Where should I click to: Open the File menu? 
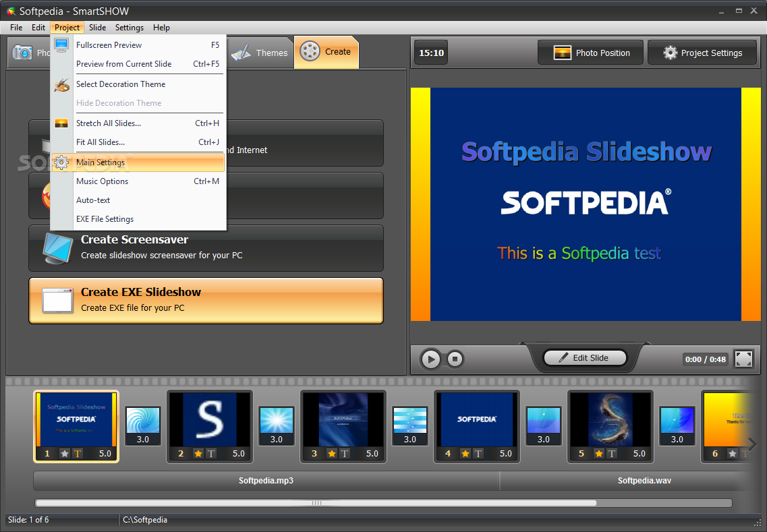(16, 28)
